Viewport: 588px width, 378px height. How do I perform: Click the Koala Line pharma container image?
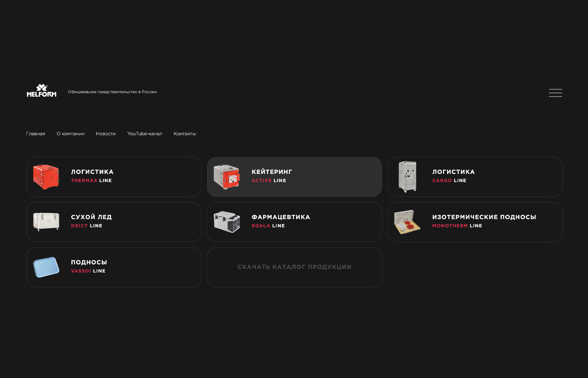tap(227, 222)
